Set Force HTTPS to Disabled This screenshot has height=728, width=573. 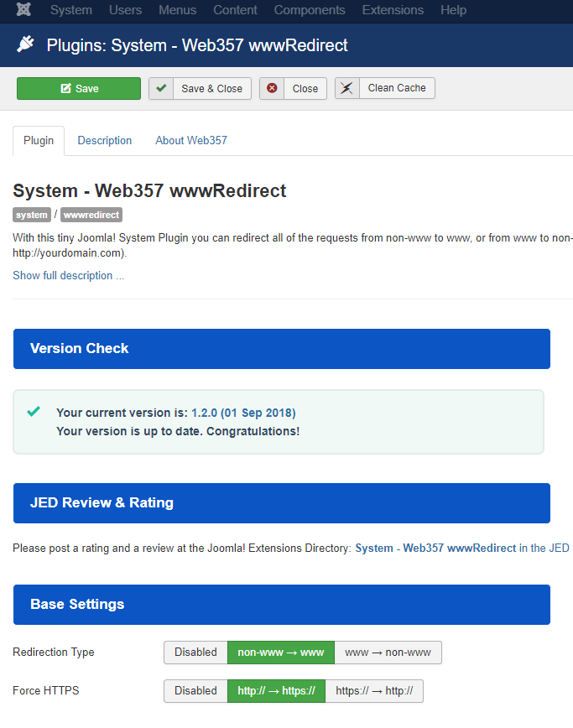195,690
